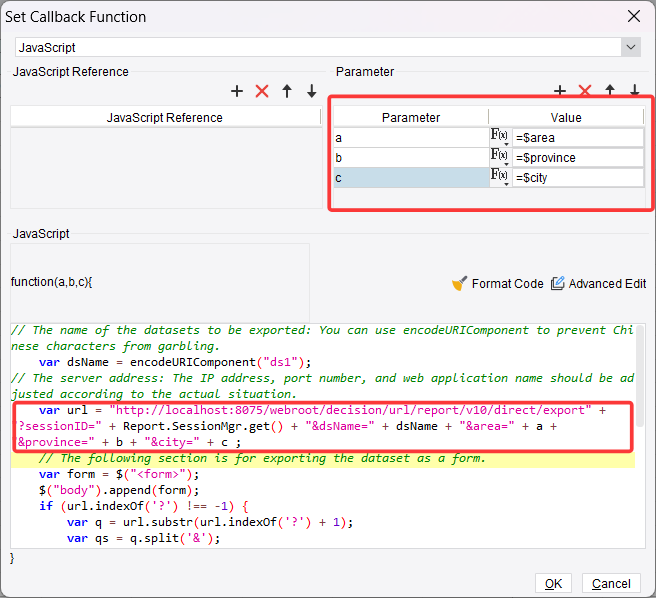This screenshot has width=656, height=598.
Task: Click the 'if (url.indexOf' code line
Action: (x=144, y=506)
